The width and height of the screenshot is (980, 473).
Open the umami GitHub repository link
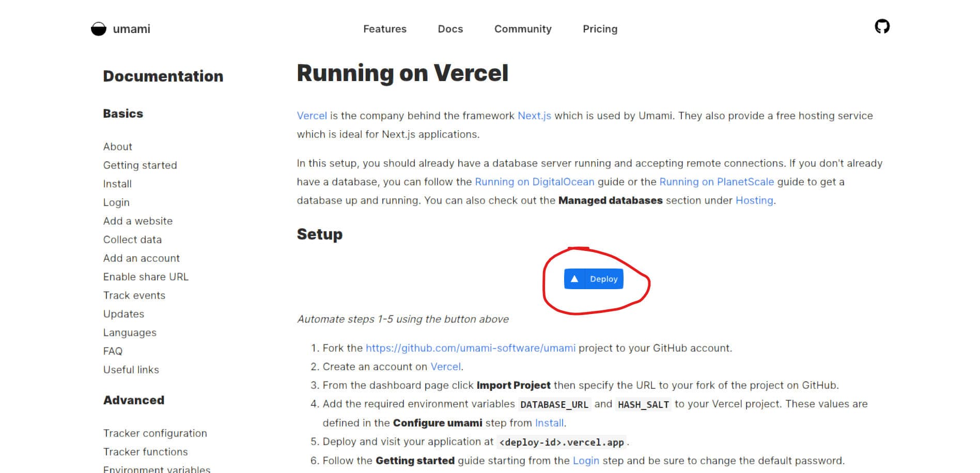(x=470, y=348)
